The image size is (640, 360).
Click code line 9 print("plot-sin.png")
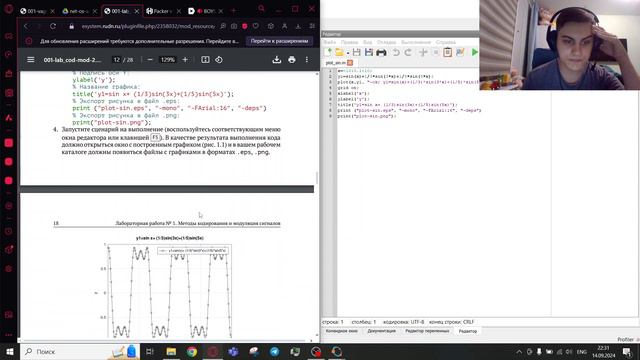[x=367, y=116]
